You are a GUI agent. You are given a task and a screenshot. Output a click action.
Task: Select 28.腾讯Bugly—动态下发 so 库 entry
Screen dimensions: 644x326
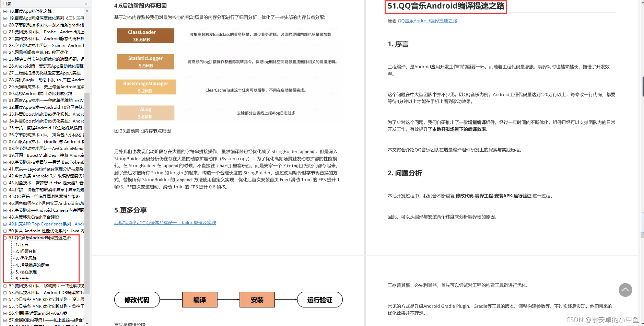click(x=46, y=80)
